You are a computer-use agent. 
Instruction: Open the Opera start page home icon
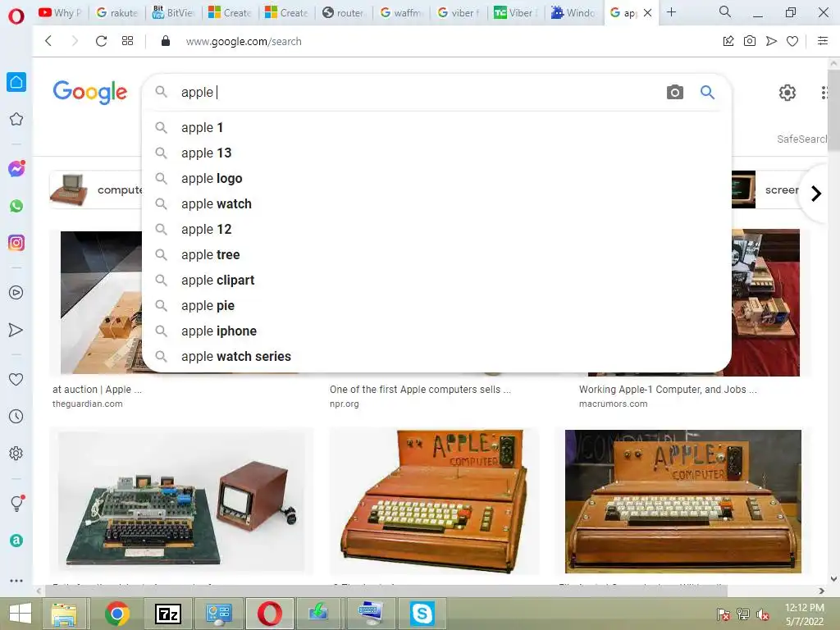[16, 82]
